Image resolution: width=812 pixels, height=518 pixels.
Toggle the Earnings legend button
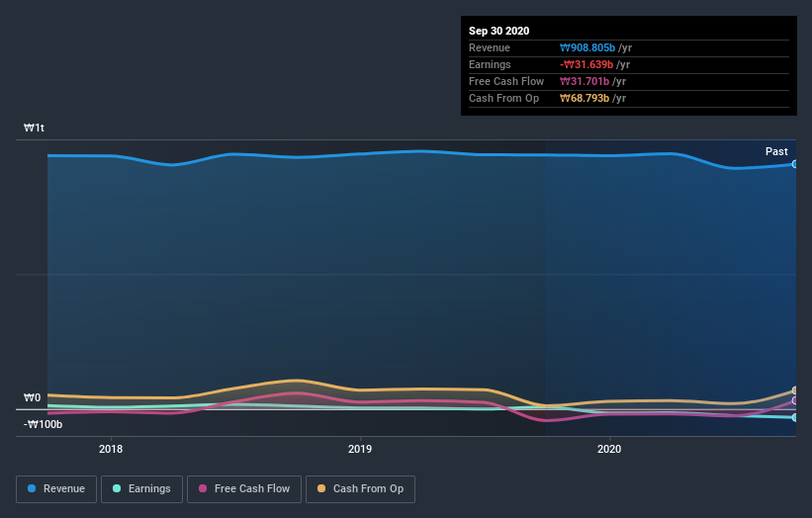tap(141, 489)
